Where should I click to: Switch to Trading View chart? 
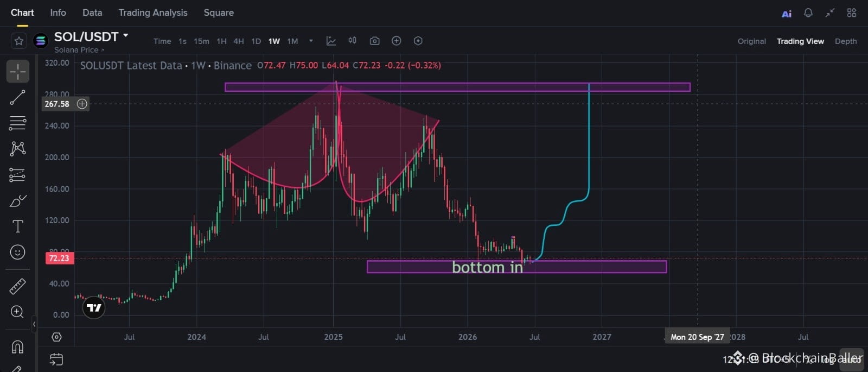[800, 41]
